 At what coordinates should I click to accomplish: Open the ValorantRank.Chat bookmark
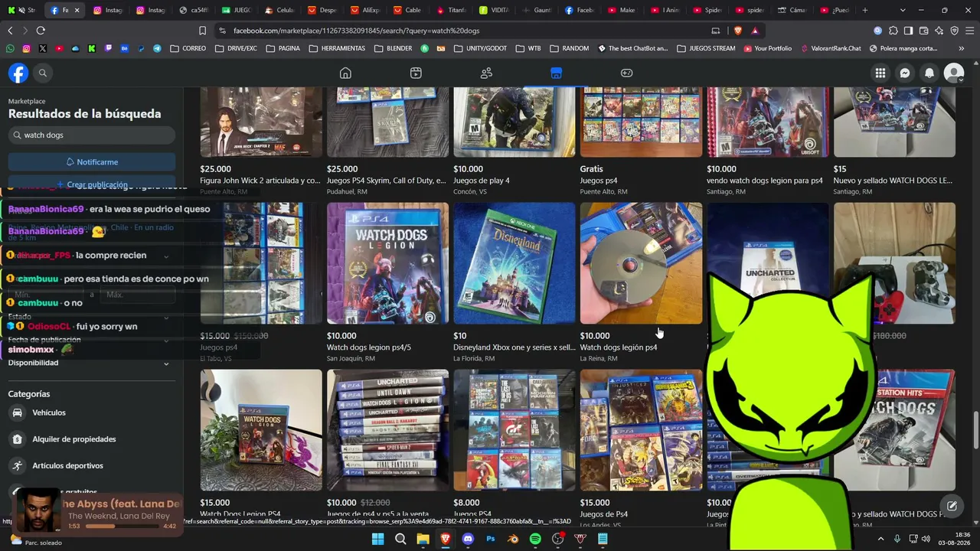coord(831,48)
